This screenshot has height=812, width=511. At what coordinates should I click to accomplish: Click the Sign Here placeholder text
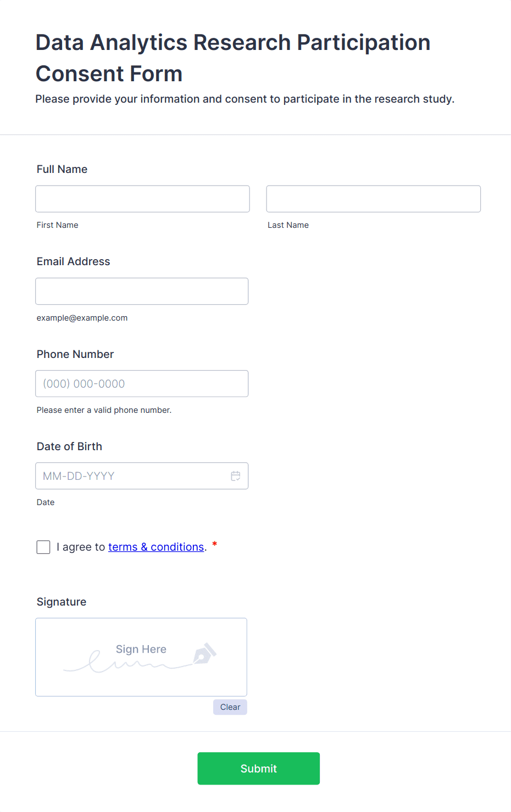[141, 649]
